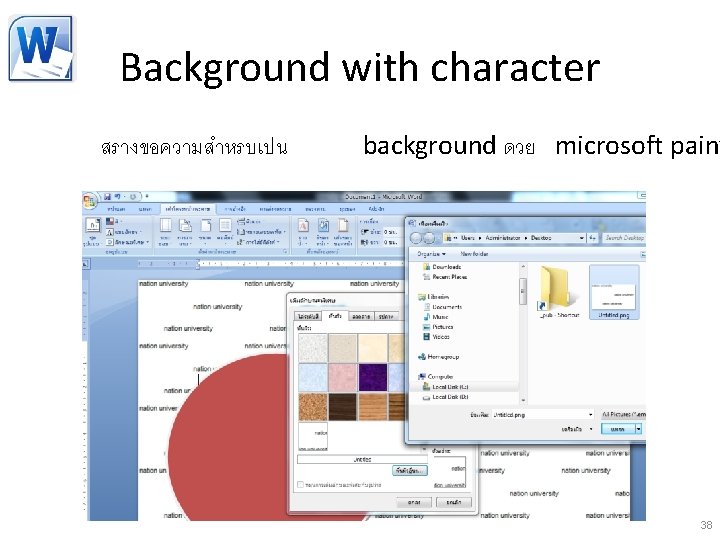Switch to the first ribbon tab (Home)
The image size is (720, 540).
[116, 209]
